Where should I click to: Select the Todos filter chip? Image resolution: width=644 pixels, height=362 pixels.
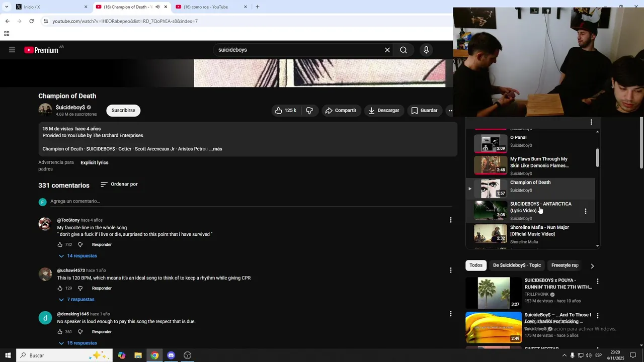(x=476, y=265)
